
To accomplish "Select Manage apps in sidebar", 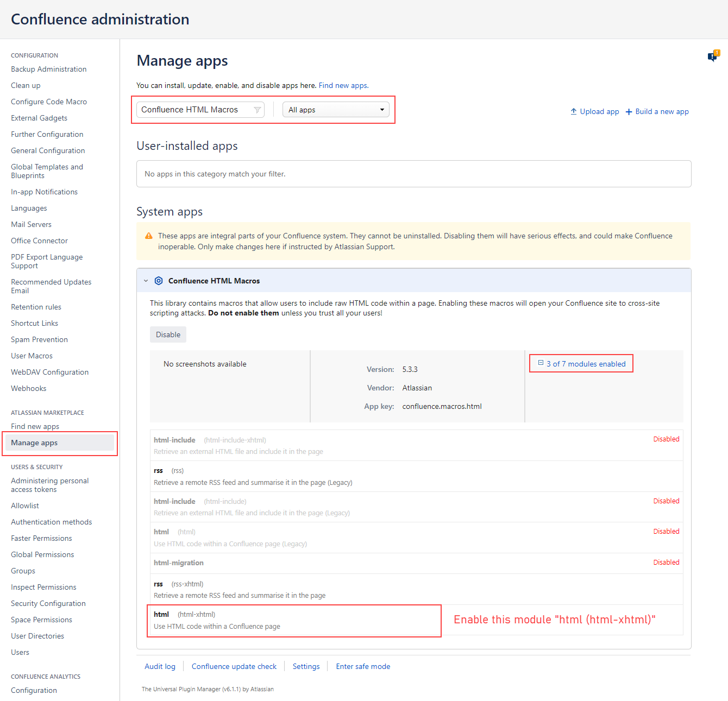I will pos(60,443).
